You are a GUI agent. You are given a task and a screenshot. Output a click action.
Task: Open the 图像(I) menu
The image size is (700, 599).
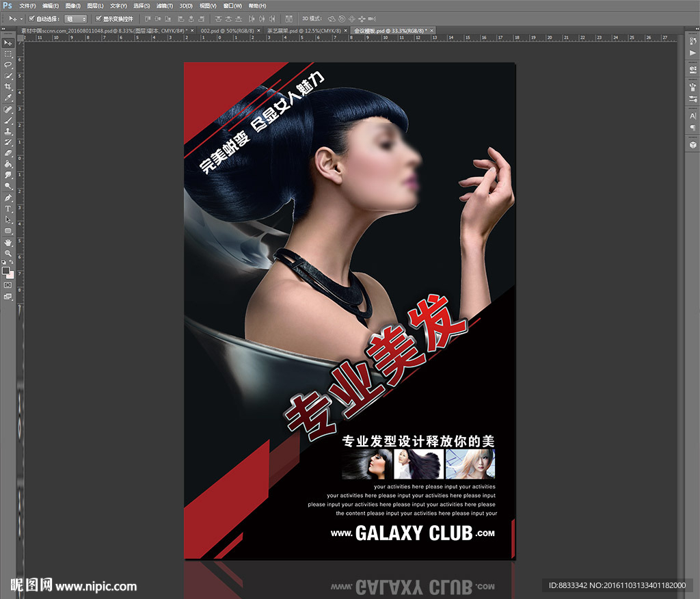(x=72, y=5)
